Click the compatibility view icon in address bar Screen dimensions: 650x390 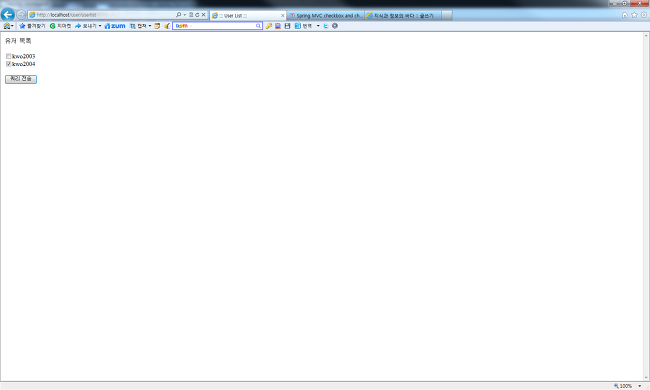coord(191,15)
